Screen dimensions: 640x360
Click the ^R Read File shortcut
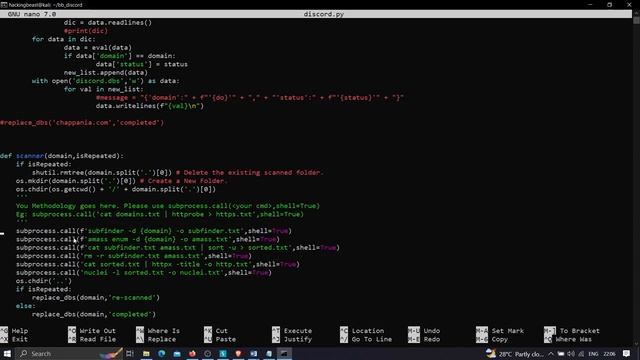(x=92, y=339)
